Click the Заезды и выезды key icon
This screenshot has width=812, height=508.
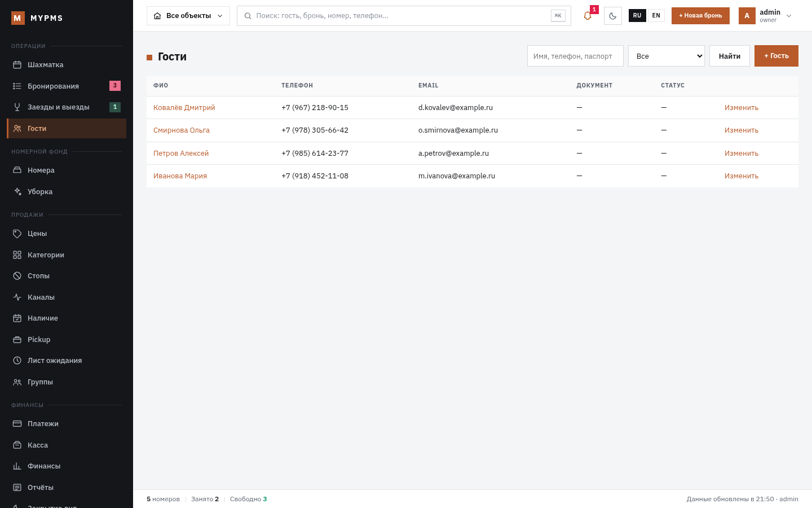coord(17,107)
